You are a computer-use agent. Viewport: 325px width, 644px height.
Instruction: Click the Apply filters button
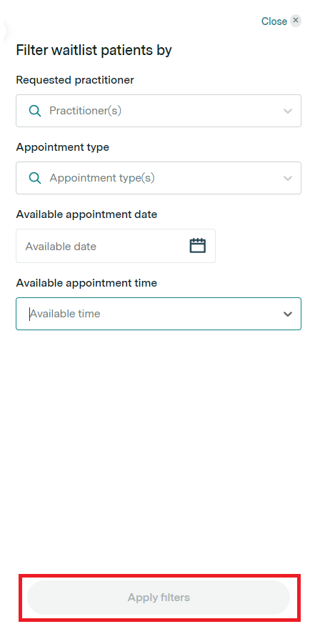click(159, 598)
